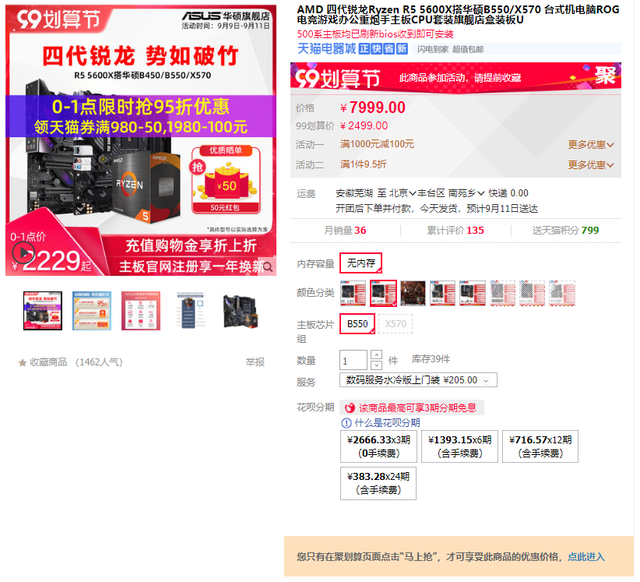Viewport: 640px width, 582px height.
Task: Click 库存39件 stock text
Action: pos(431,360)
